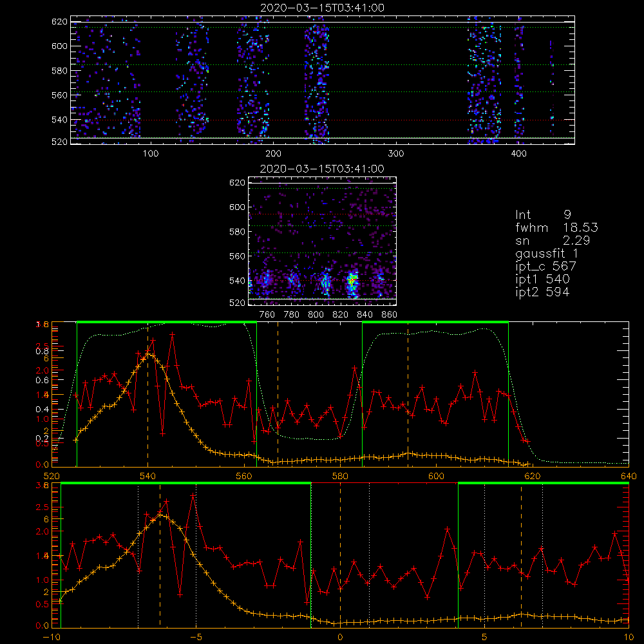Click y-axis label 600 of top spectrogram
Viewport: 644px width, 644px height.
(x=59, y=46)
